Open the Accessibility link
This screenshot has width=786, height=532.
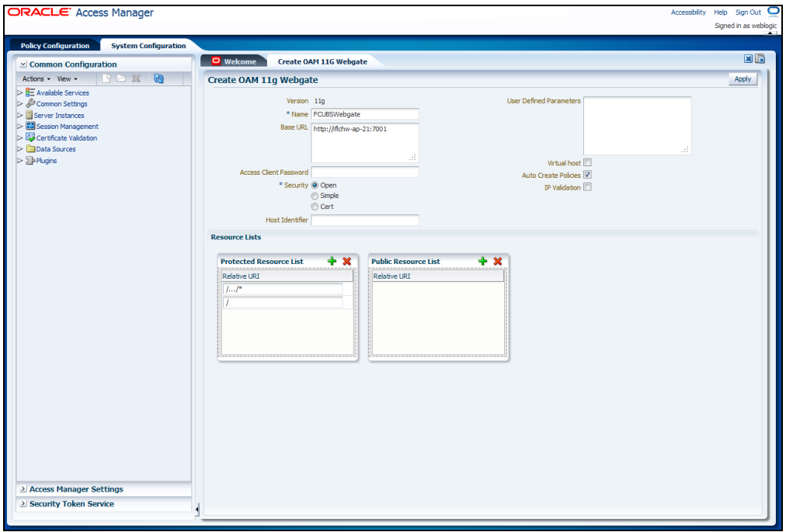coord(688,12)
